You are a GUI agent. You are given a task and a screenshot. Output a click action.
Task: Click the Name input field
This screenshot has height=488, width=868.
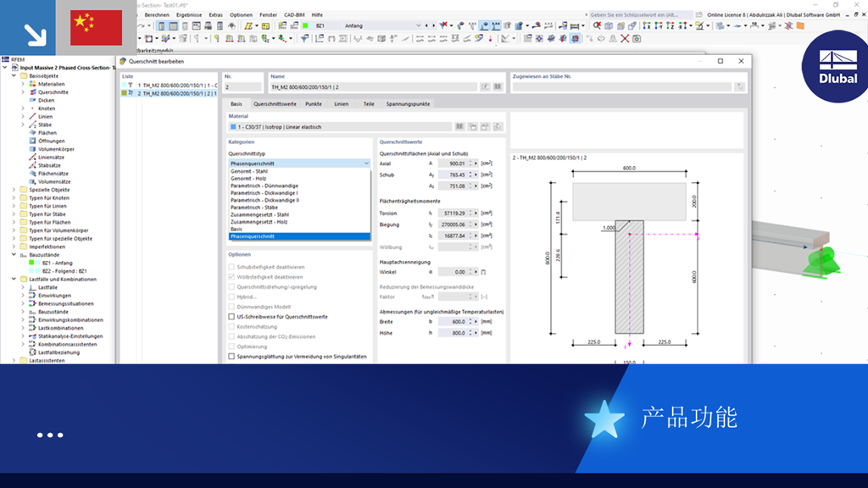pyautogui.click(x=373, y=87)
